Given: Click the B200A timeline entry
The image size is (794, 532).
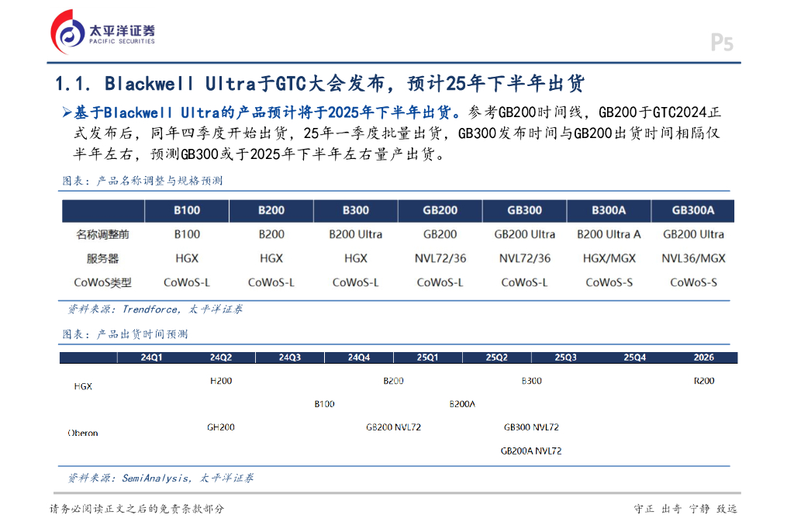Looking at the screenshot, I should pyautogui.click(x=462, y=404).
